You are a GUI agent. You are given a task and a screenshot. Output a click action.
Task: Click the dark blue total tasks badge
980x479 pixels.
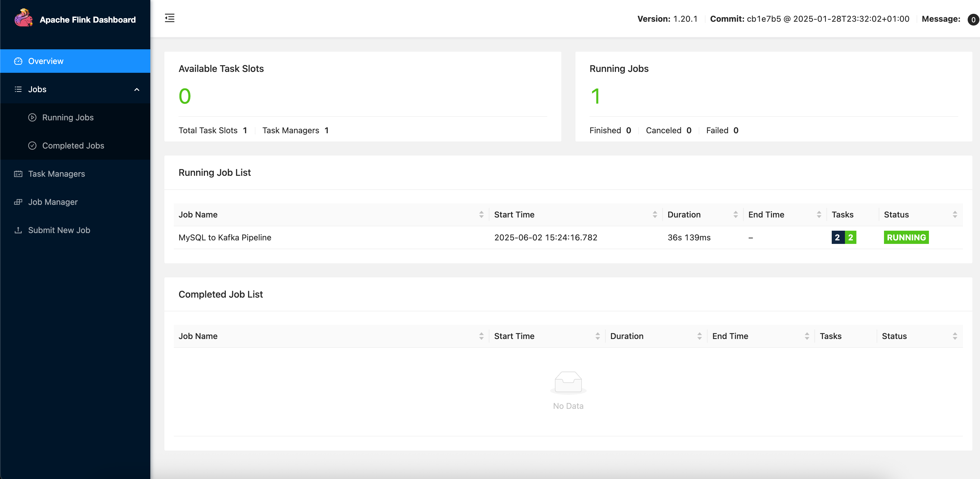(x=838, y=237)
